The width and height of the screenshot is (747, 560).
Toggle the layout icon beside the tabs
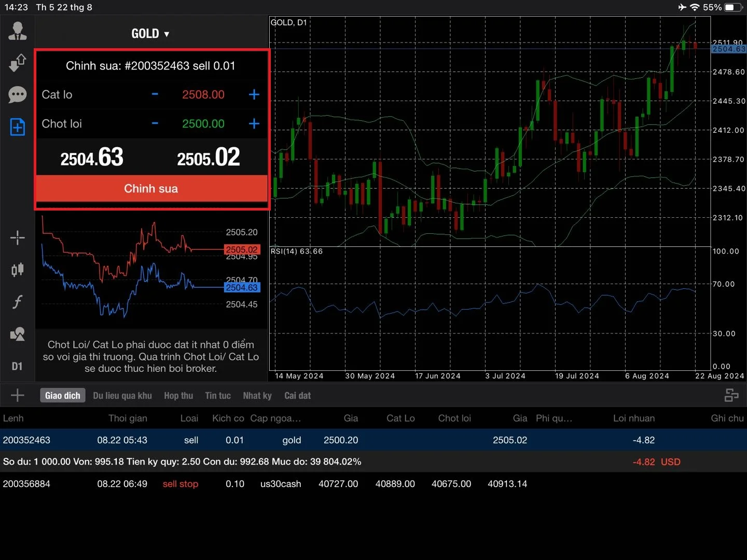(731, 396)
